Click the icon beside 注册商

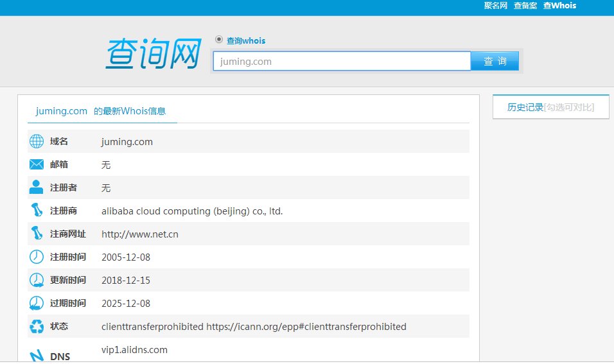37,210
